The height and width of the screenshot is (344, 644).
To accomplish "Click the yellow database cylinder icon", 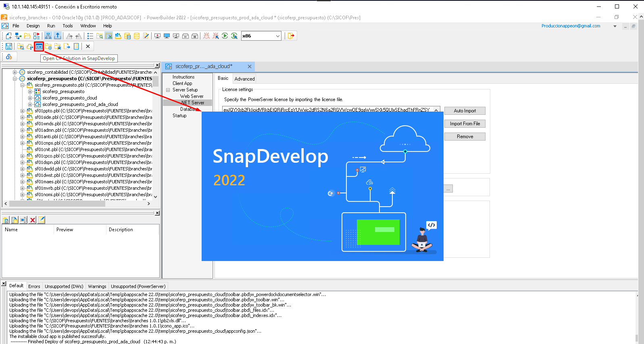I will (137, 36).
